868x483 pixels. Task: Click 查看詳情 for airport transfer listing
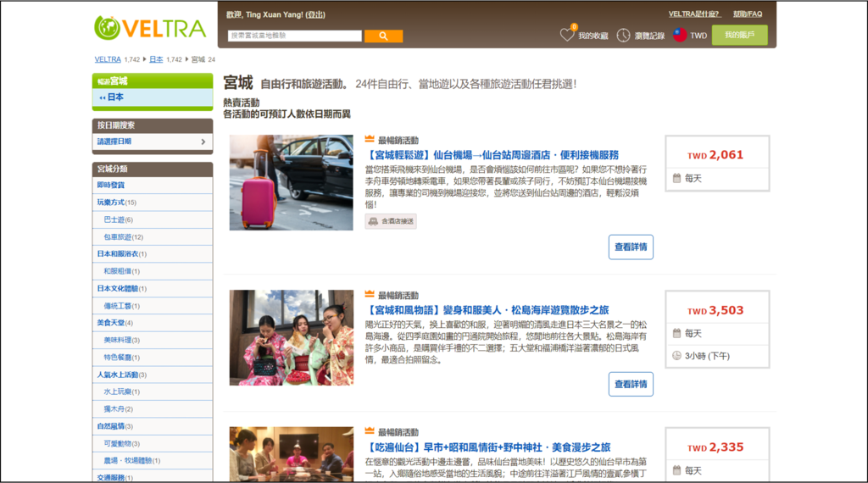(631, 247)
